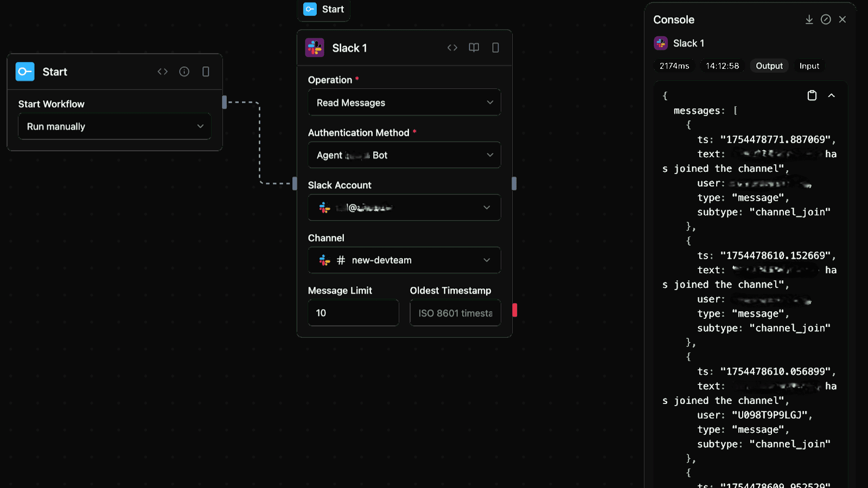This screenshot has width=868, height=488.
Task: Download console logs using the download icon
Action: pos(809,19)
